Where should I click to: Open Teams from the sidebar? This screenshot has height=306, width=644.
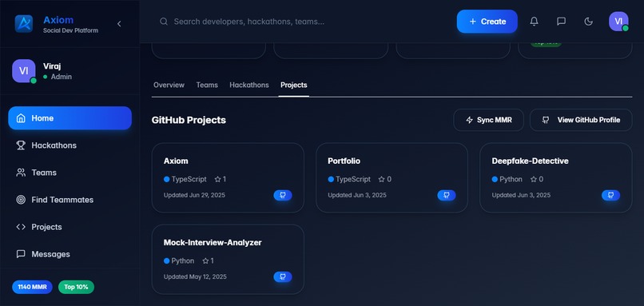[x=70, y=173]
